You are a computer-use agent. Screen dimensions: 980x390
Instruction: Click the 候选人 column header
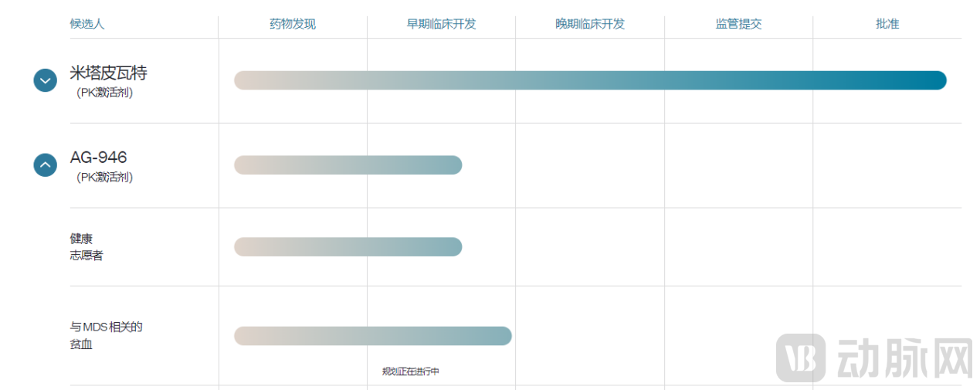tap(87, 24)
